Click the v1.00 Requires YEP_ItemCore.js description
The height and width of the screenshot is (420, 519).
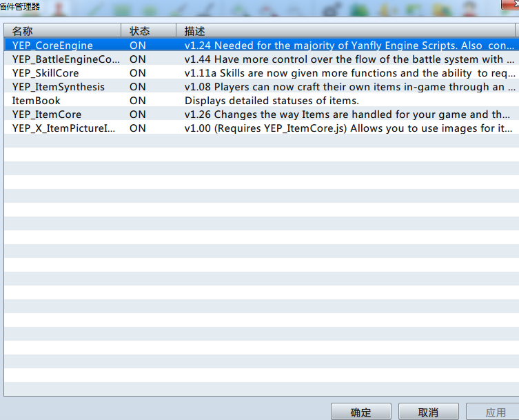point(349,128)
